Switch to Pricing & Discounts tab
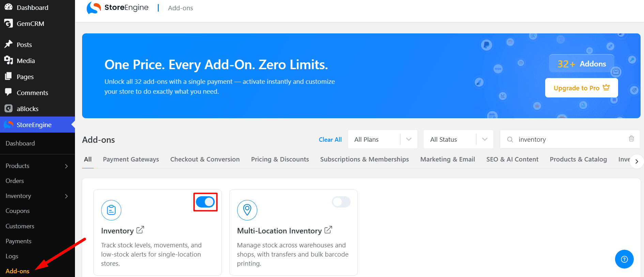The width and height of the screenshot is (644, 277). pyautogui.click(x=280, y=159)
